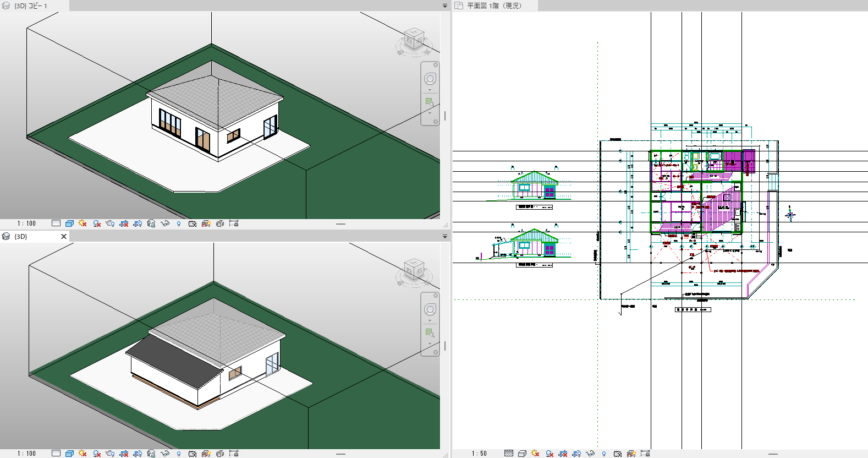Toggle Crop View in {3D} コピー 1 view
Viewport: 868px width, 458px height.
(124, 223)
